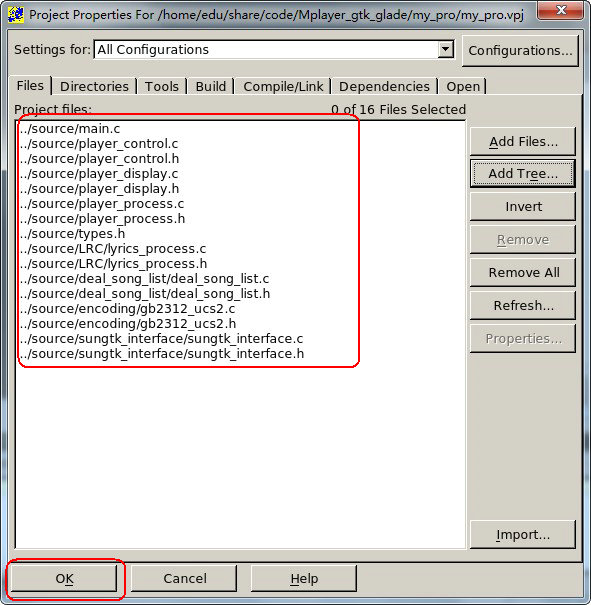Image resolution: width=591 pixels, height=605 pixels.
Task: Select ../source/types.h file
Action: [x=72, y=233]
